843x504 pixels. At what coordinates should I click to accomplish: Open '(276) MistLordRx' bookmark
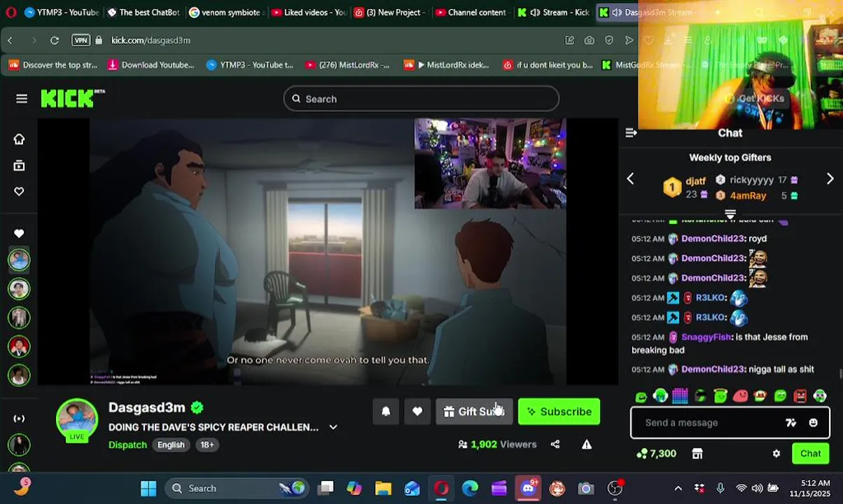(x=347, y=65)
